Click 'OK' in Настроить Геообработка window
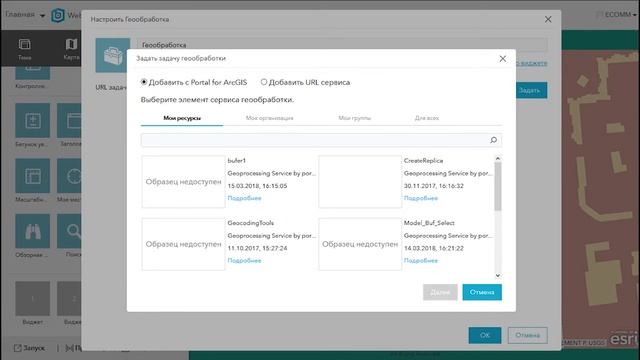640x360 pixels. (484, 335)
